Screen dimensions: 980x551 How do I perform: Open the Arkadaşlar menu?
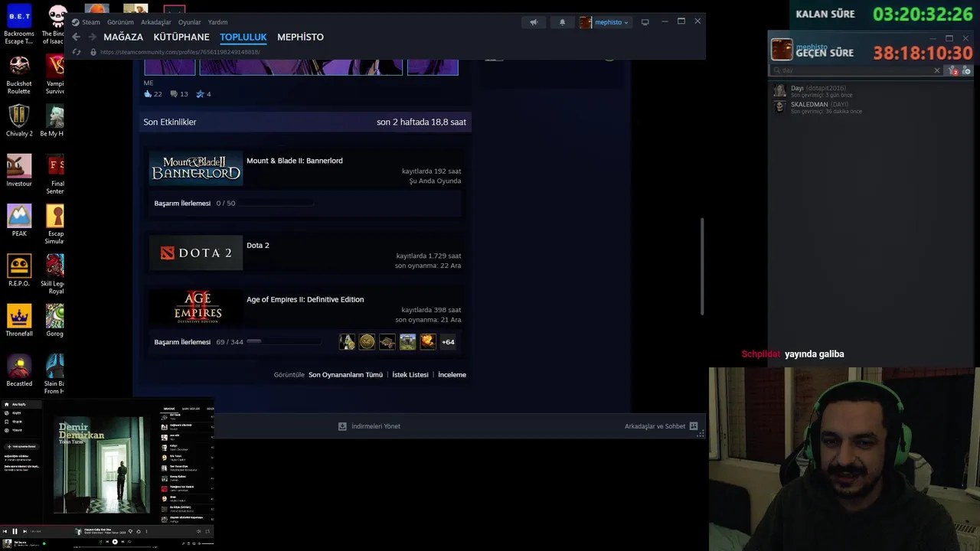(x=156, y=22)
